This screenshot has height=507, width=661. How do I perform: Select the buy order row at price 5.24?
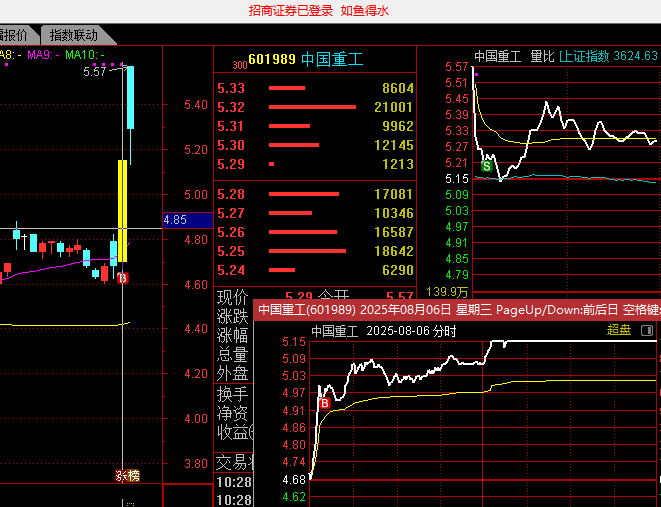click(315, 270)
